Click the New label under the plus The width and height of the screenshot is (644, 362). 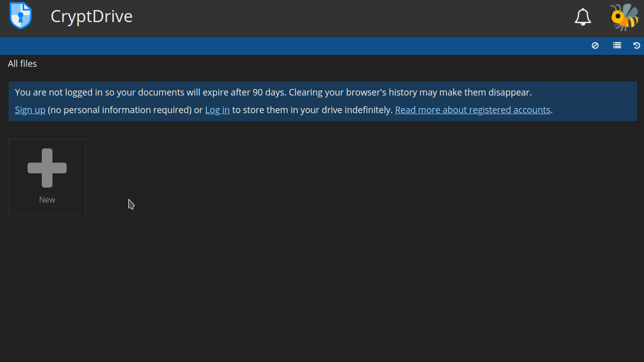(47, 200)
